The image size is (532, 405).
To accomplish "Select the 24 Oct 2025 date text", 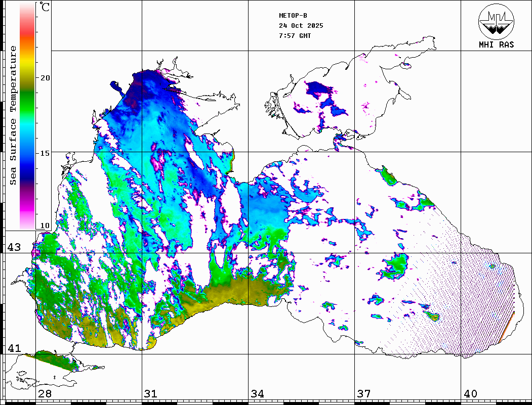I will (301, 26).
